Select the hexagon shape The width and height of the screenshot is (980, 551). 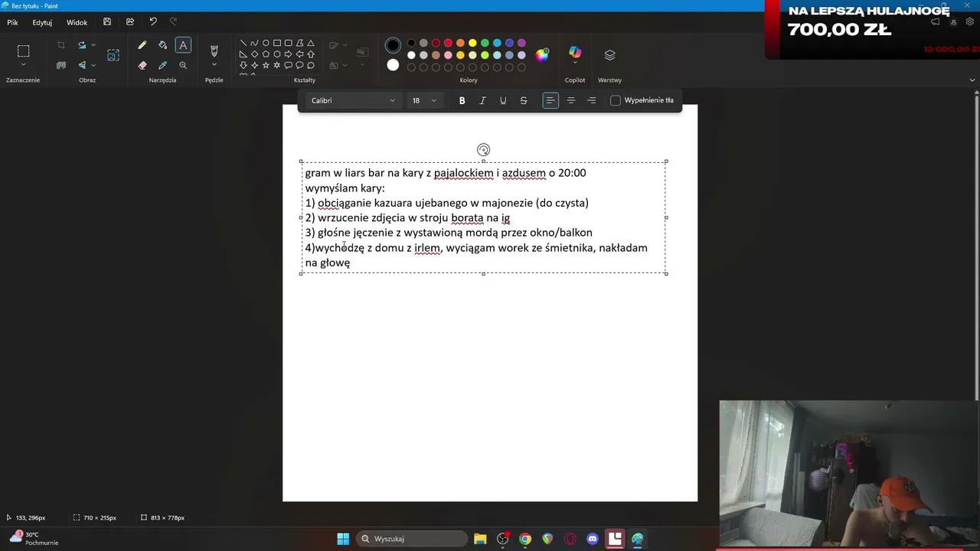tap(277, 54)
